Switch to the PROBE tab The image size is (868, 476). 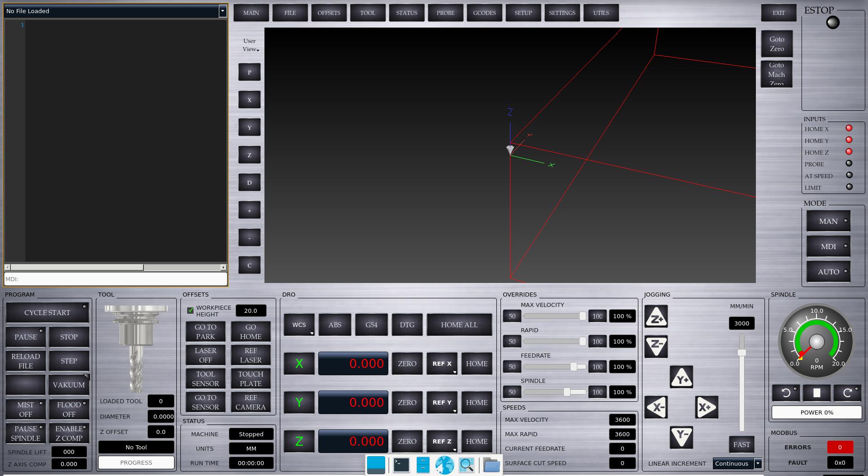[x=445, y=13]
